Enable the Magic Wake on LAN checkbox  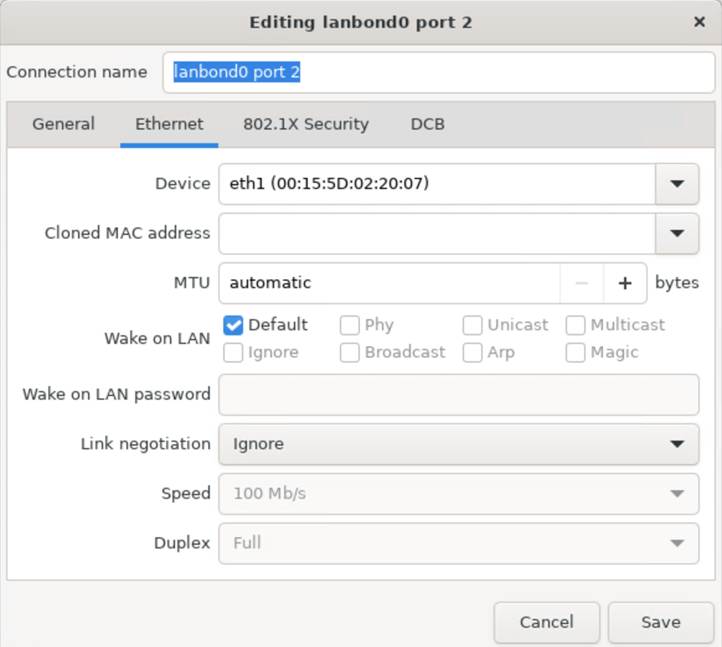coord(575,353)
